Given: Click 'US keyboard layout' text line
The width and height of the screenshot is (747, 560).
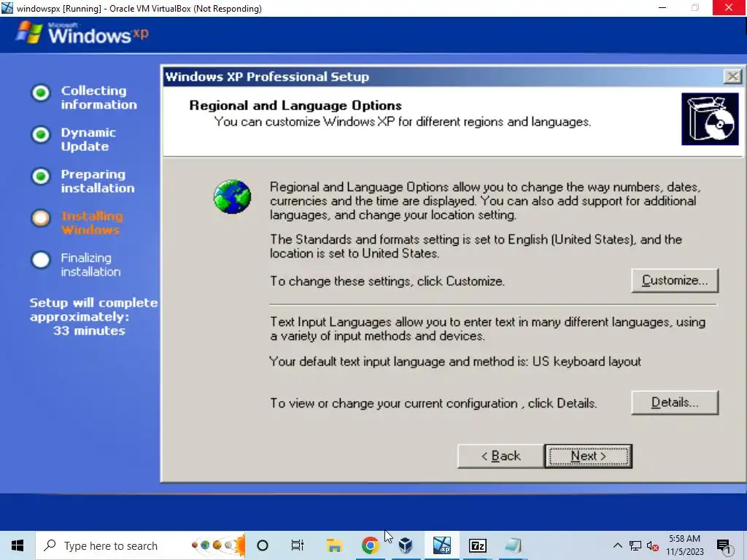Looking at the screenshot, I should (x=455, y=362).
